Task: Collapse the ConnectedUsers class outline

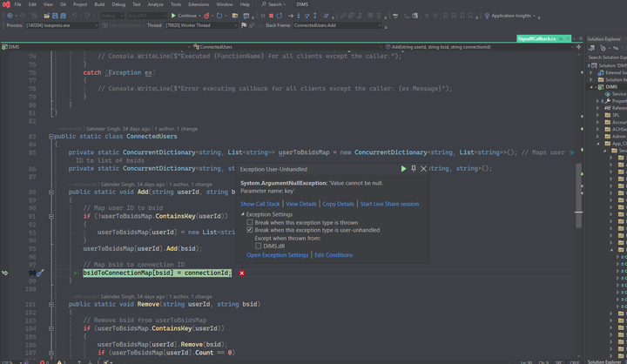Action: tap(51, 137)
